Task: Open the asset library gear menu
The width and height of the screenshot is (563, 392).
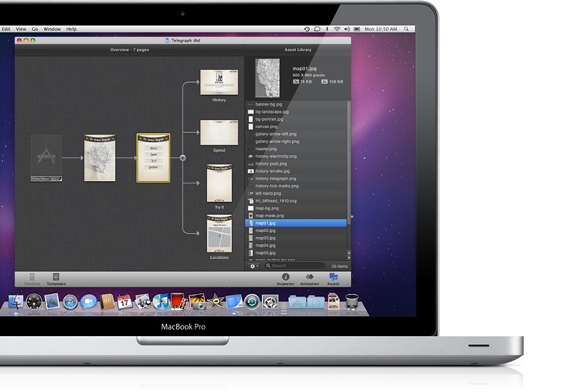Action: tap(255, 265)
